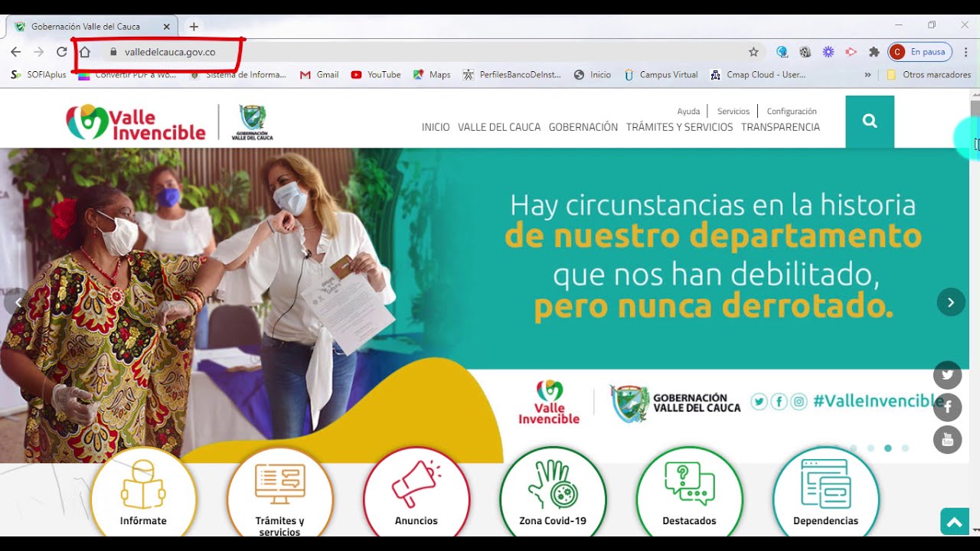The image size is (980, 551).
Task: Open Chrome's three-dot menu
Action: 966,52
